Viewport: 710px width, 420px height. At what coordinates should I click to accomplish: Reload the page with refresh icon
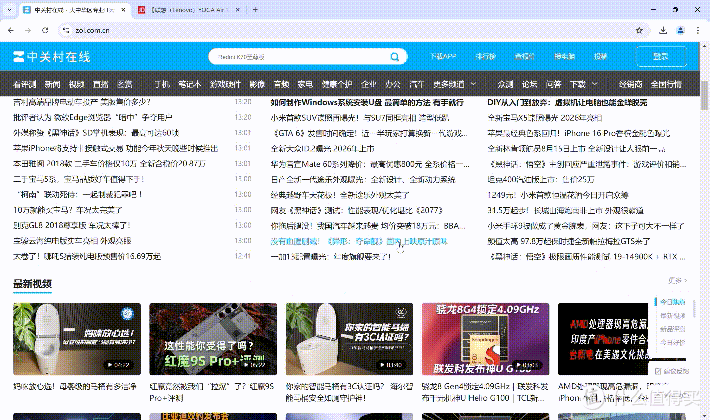tap(45, 30)
